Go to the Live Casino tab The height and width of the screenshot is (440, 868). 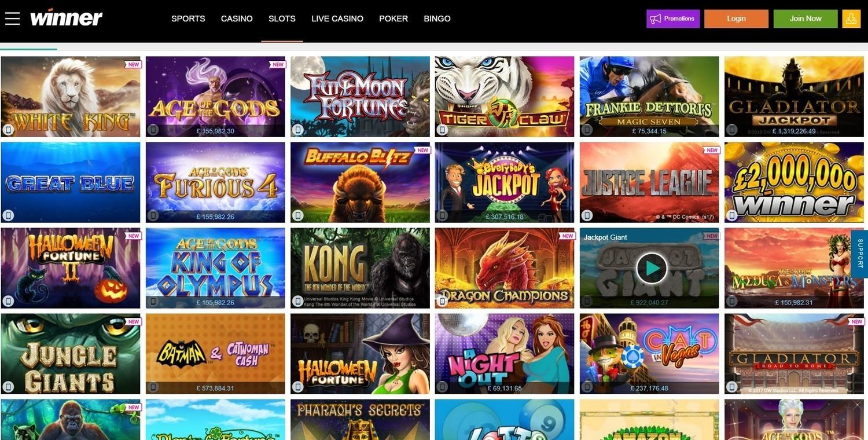click(337, 19)
